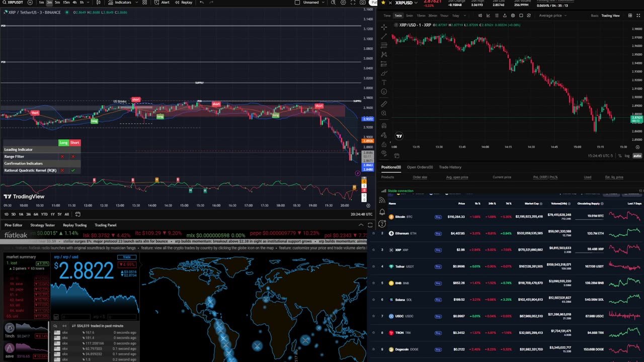Undo the last action in the left chart
644x362 pixels.
tap(201, 3)
